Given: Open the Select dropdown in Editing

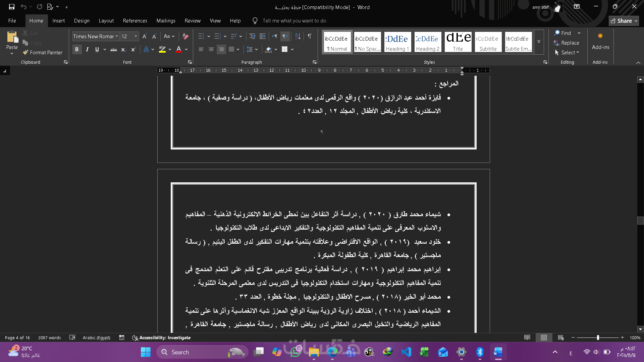Looking at the screenshot, I should pos(570,53).
